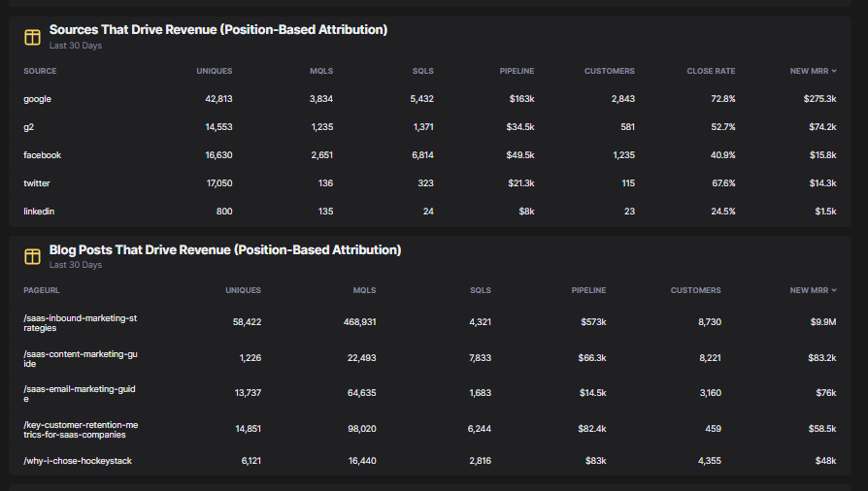Open the twitter source row
The width and height of the screenshot is (868, 491).
coord(37,182)
